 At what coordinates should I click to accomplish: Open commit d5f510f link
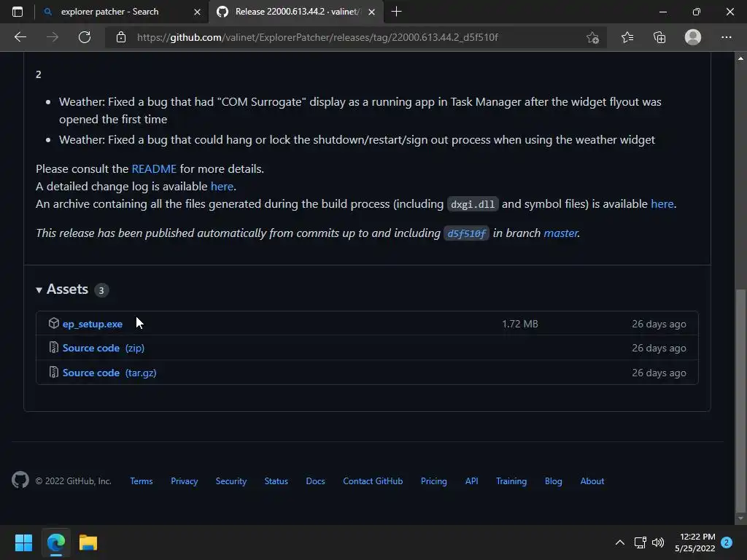pyautogui.click(x=466, y=233)
